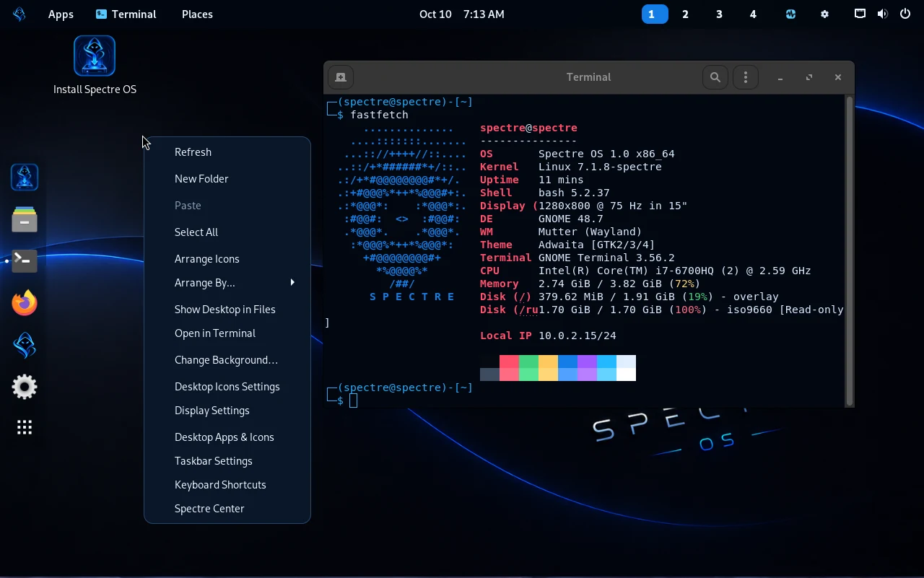This screenshot has width=924, height=578.
Task: Open Taskbar Settings menu entry
Action: (x=227, y=461)
